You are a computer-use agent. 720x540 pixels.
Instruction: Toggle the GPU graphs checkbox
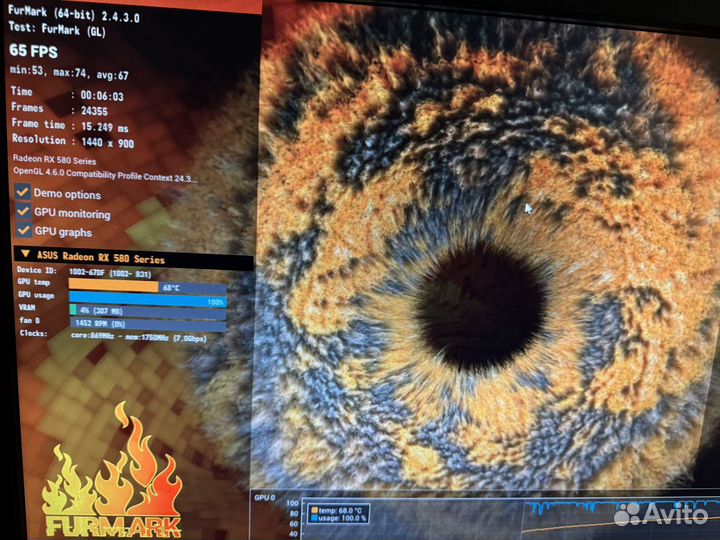(x=22, y=230)
